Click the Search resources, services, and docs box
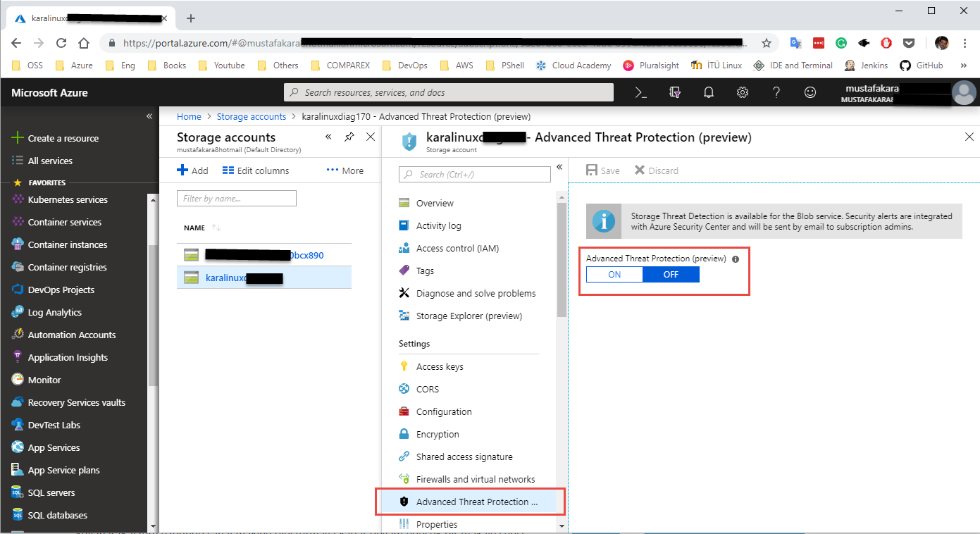This screenshot has height=534, width=980. pos(449,92)
